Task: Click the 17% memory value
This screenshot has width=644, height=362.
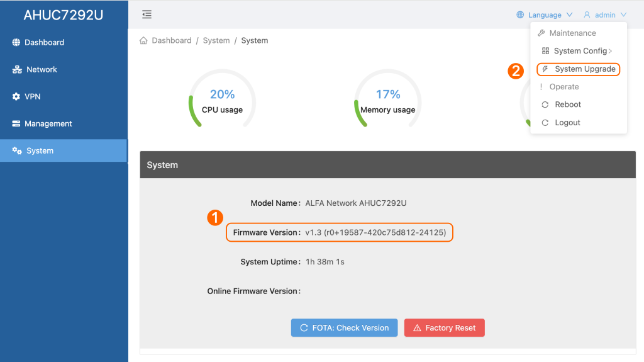Action: pyautogui.click(x=388, y=94)
